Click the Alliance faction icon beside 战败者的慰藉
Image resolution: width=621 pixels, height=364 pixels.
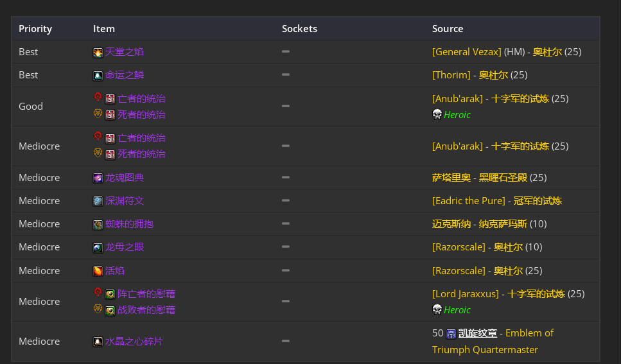click(98, 309)
